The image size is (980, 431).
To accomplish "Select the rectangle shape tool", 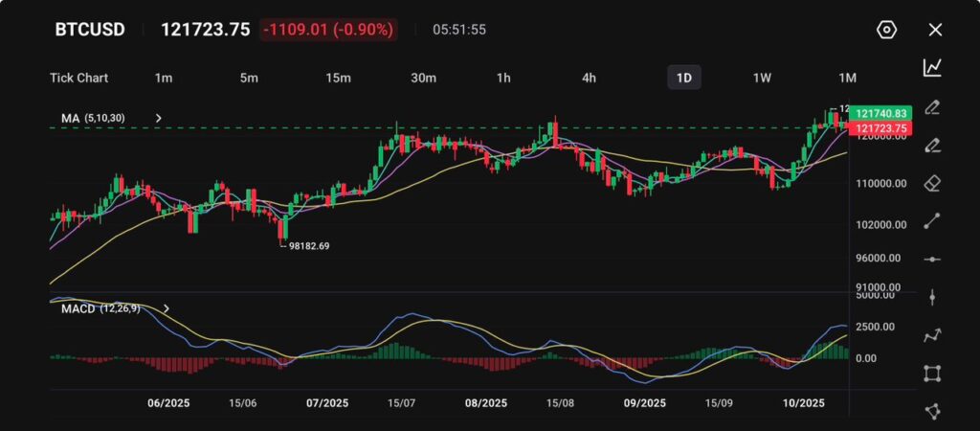I will click(932, 374).
